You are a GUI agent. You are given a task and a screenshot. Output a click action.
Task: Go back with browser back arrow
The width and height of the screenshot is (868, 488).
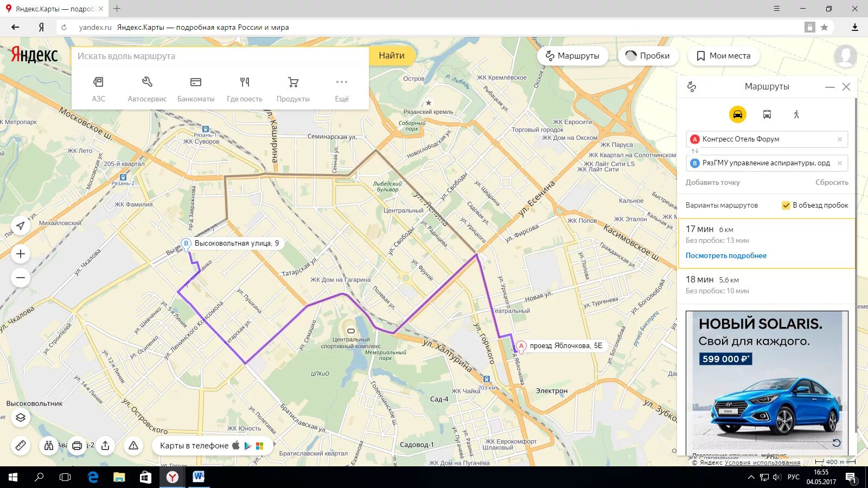pos(15,27)
